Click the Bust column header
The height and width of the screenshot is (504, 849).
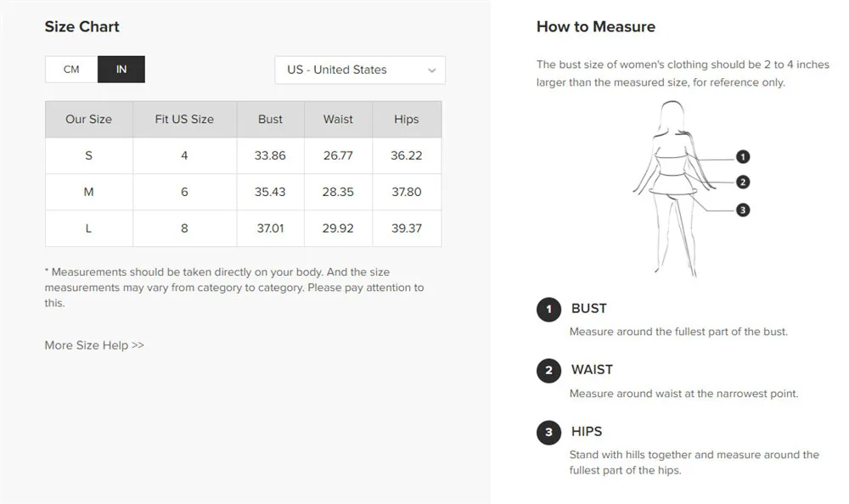270,119
